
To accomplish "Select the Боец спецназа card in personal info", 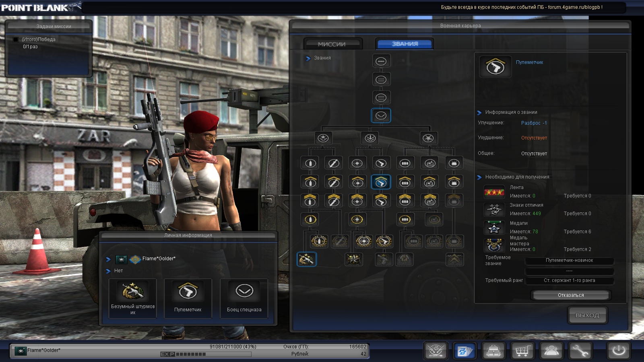I will [x=244, y=298].
